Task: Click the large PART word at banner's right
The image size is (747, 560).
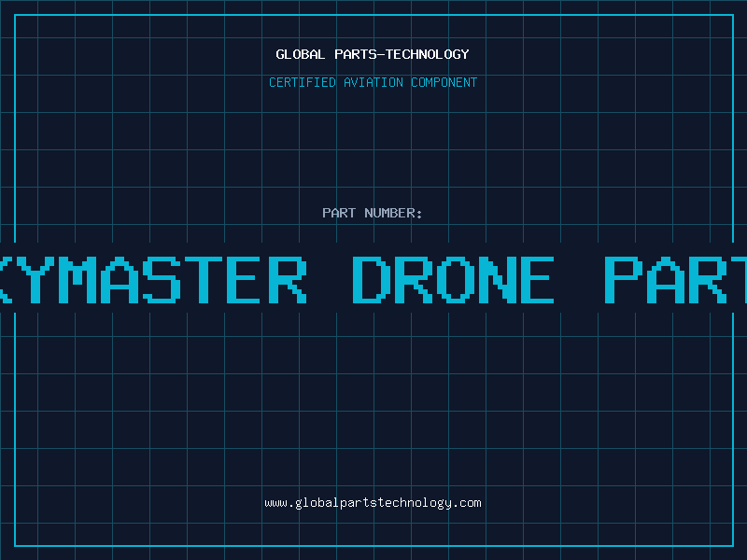Action: [x=675, y=280]
